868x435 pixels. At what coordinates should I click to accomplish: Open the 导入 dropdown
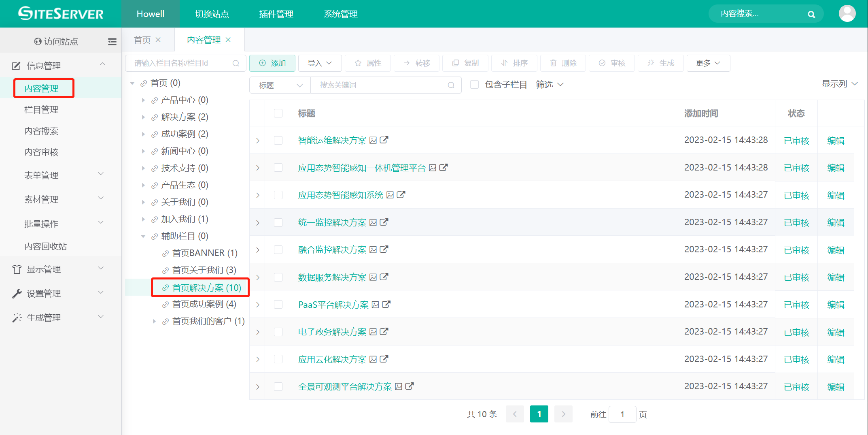(320, 63)
